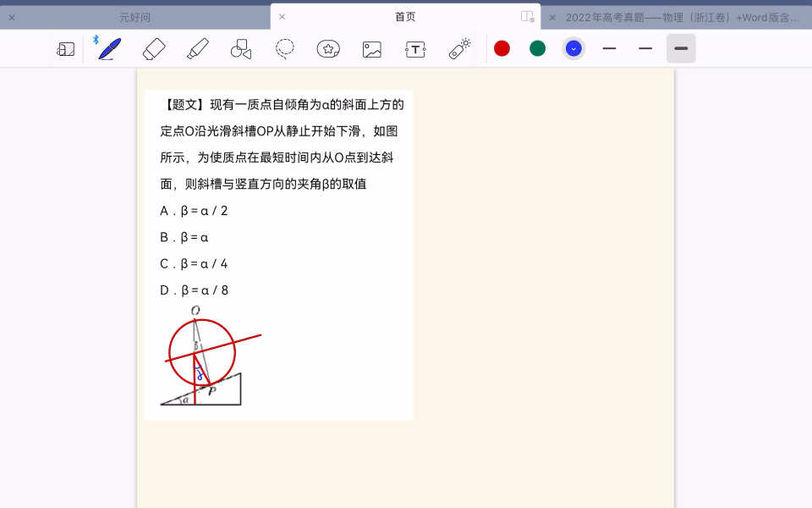This screenshot has width=812, height=508.
Task: Insert an image with the picture tool
Action: (x=371, y=49)
